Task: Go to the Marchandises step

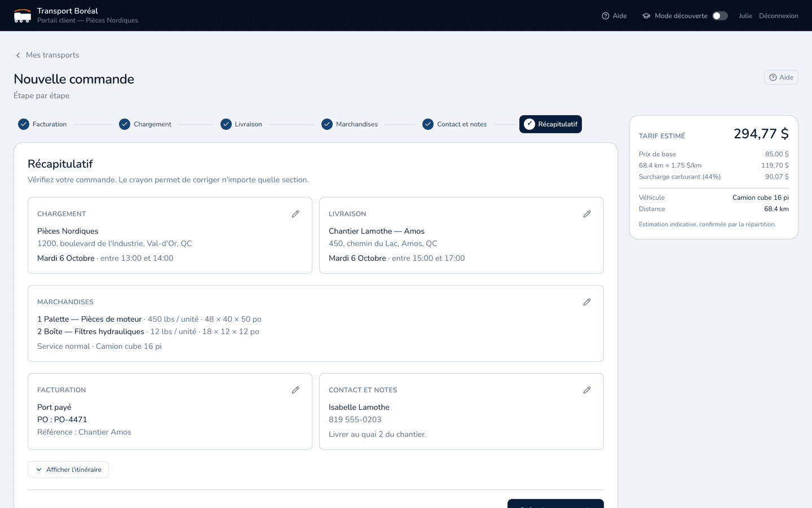Action: coord(350,124)
